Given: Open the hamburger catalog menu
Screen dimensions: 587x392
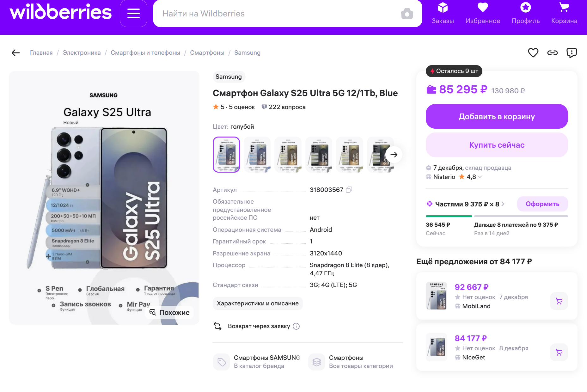Looking at the screenshot, I should click(133, 14).
